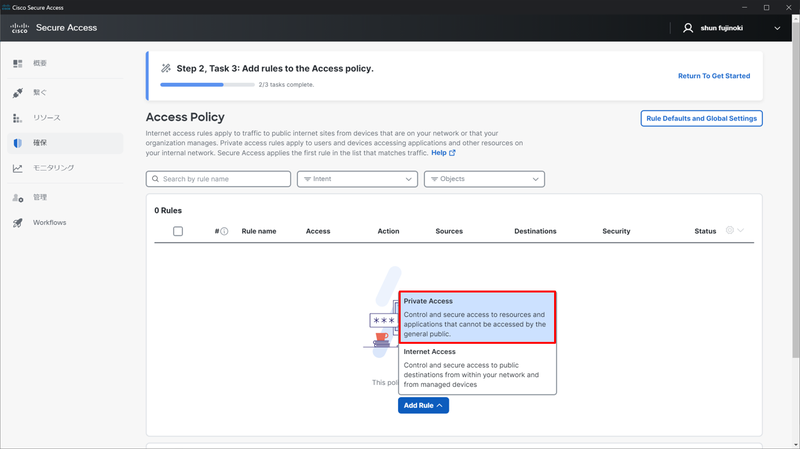Tick the select-all rules checkbox

[x=178, y=231]
